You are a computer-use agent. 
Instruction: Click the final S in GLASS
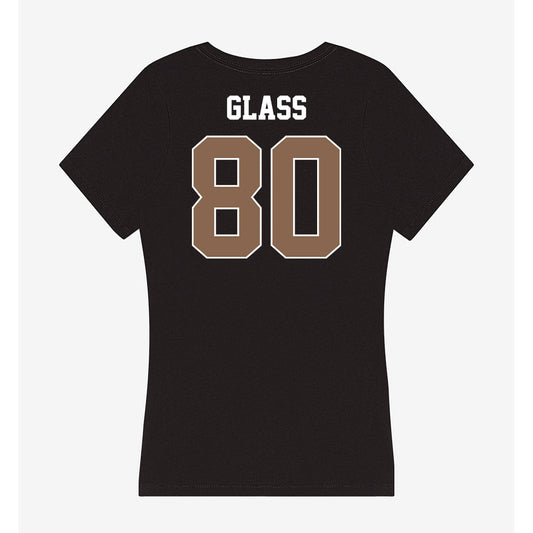click(x=299, y=108)
